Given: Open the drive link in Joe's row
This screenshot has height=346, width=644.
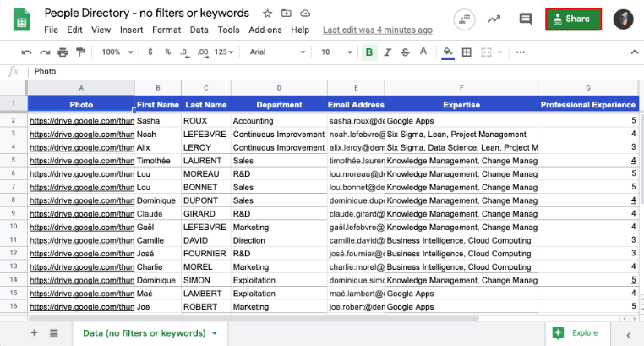Looking at the screenshot, I should (82, 306).
